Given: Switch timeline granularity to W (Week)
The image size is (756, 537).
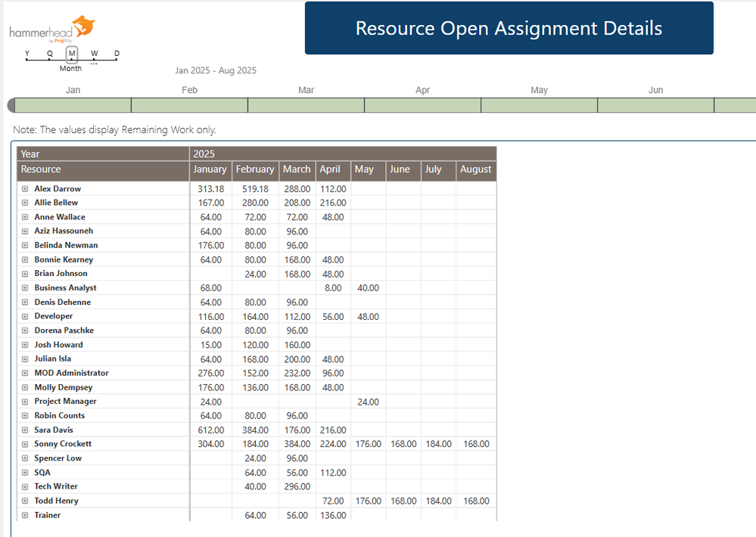Looking at the screenshot, I should (94, 54).
